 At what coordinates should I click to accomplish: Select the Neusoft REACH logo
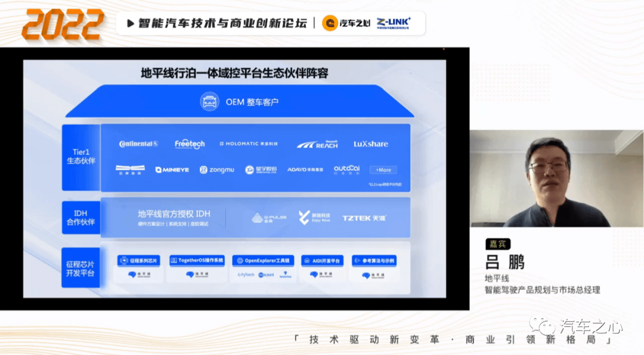(317, 144)
